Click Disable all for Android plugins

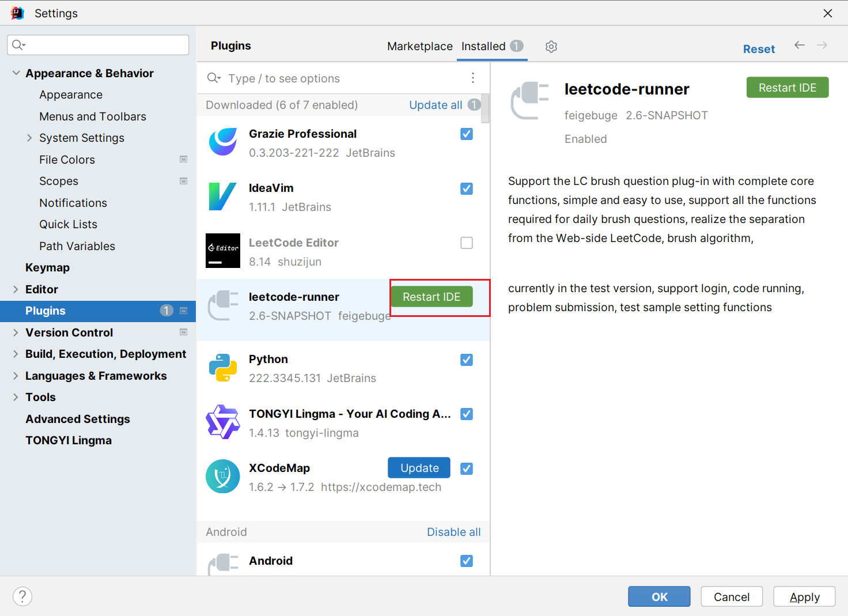(454, 532)
